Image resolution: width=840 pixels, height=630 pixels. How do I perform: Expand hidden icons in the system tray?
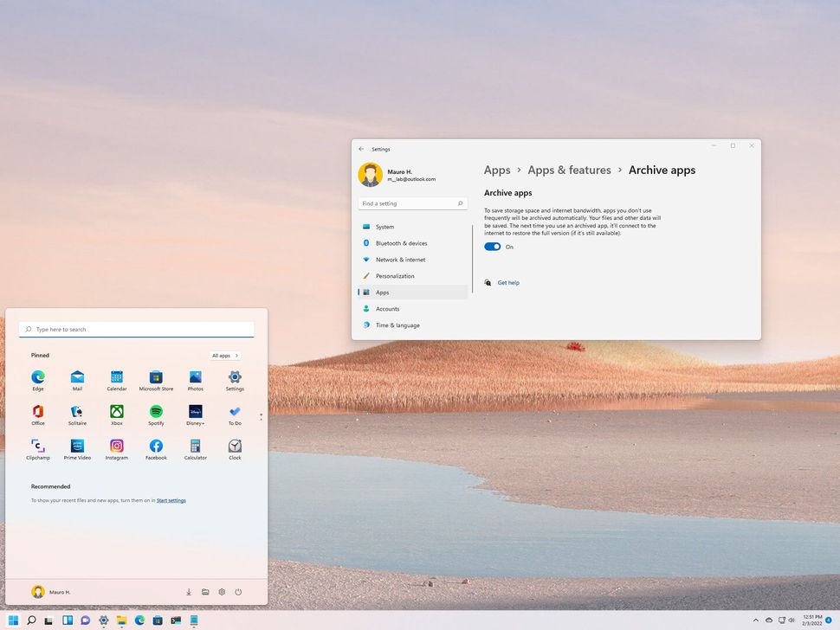click(755, 620)
